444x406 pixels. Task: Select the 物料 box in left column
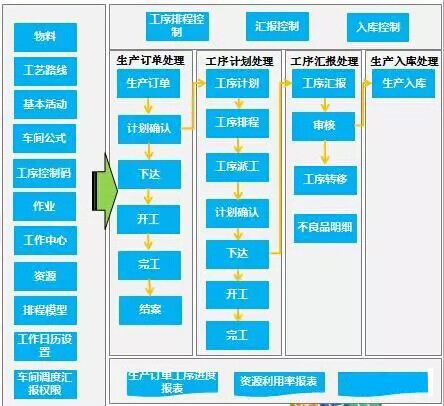point(45,37)
